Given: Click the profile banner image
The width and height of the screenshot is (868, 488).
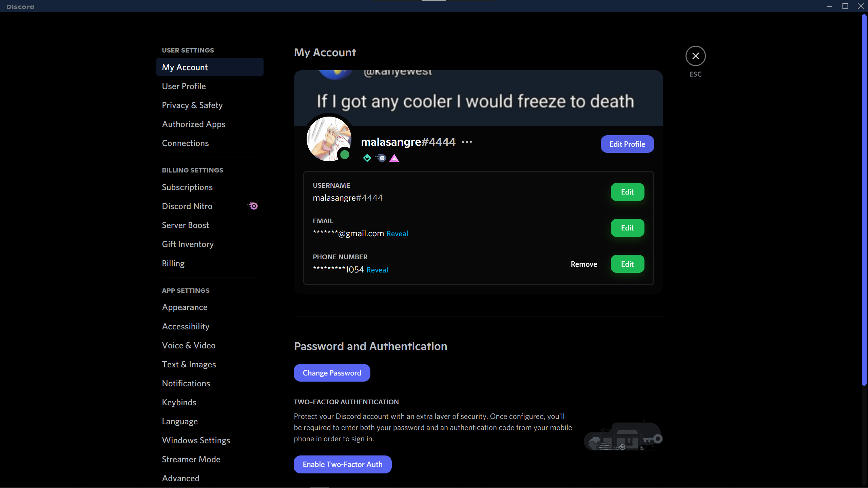Looking at the screenshot, I should click(478, 98).
